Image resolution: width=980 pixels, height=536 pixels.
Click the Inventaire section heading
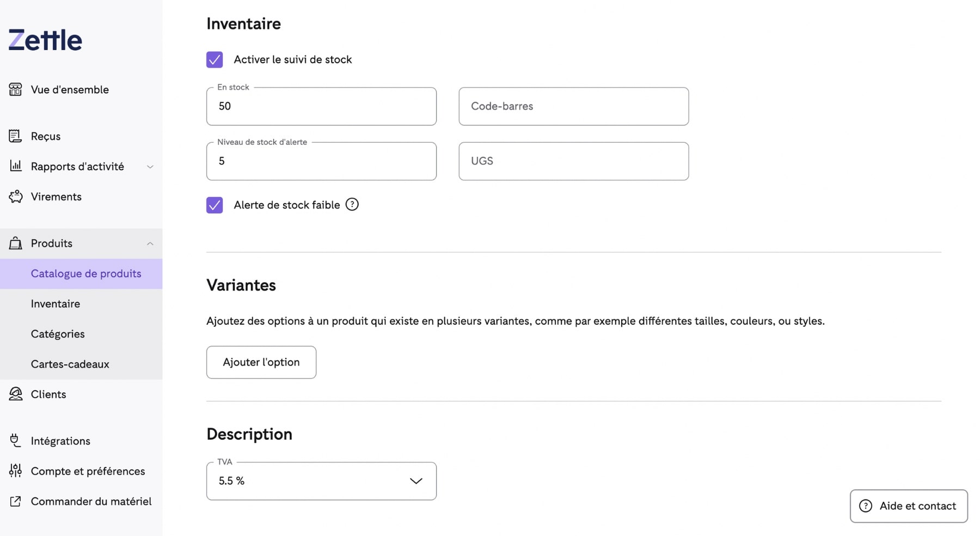tap(243, 23)
